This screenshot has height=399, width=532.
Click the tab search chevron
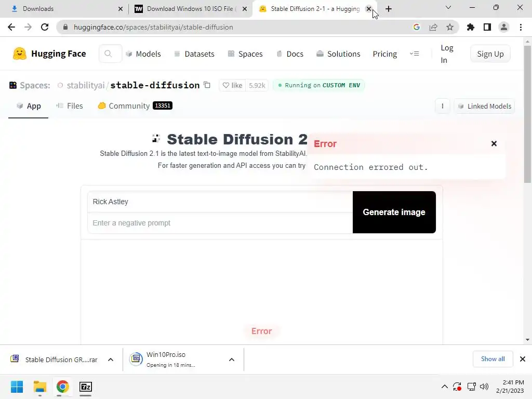click(448, 7)
